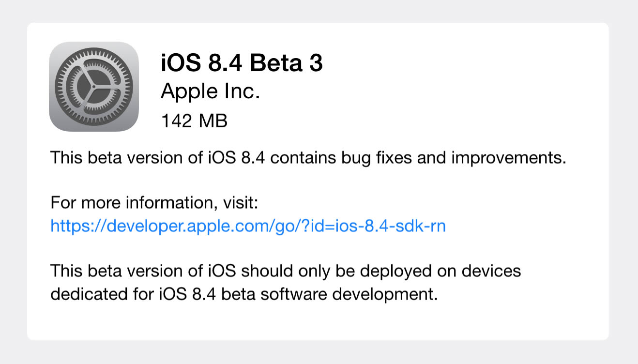Click "For more information, visit:" text
This screenshot has width=638, height=364.
tap(155, 202)
